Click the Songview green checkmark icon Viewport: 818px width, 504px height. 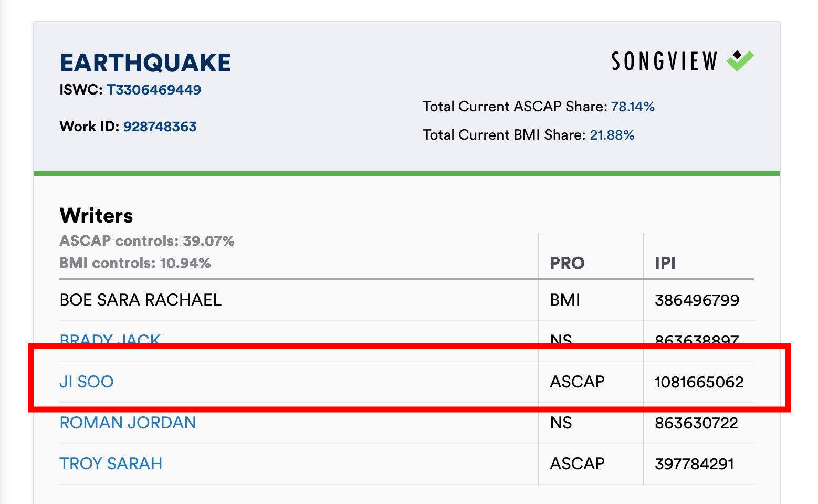740,61
